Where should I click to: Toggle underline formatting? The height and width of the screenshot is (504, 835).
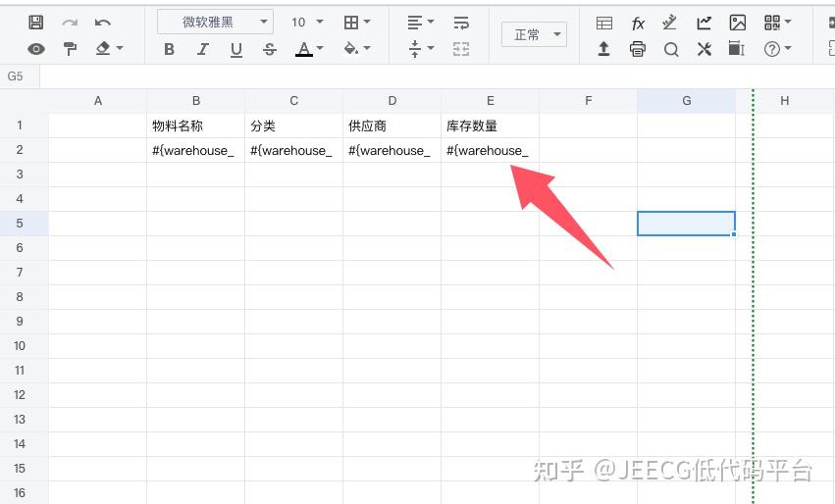point(235,49)
